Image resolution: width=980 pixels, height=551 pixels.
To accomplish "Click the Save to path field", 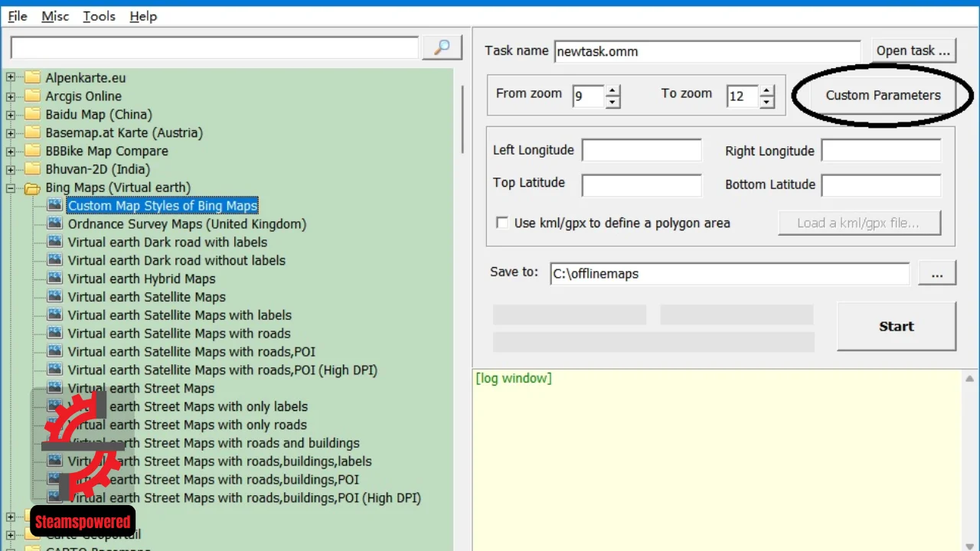I will pyautogui.click(x=730, y=273).
